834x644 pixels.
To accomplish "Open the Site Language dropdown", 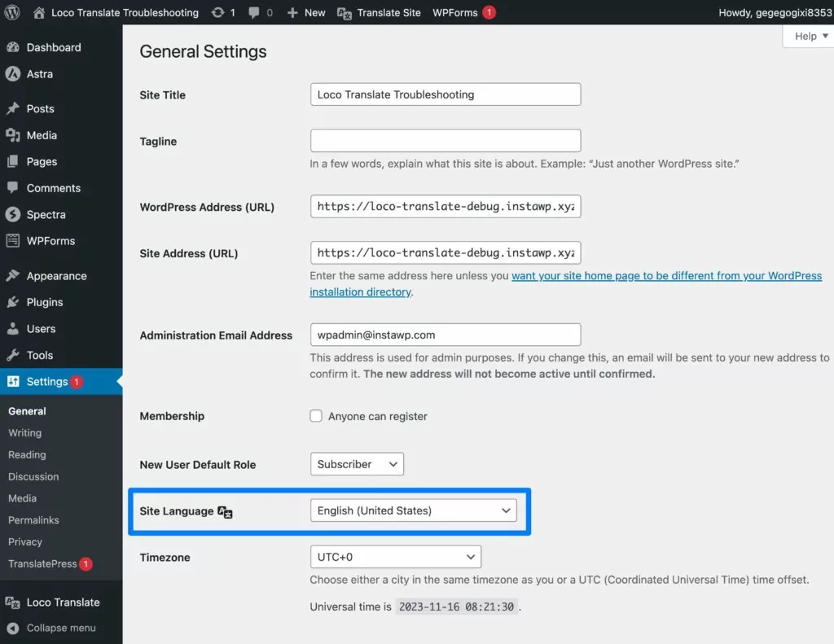I will tap(413, 510).
